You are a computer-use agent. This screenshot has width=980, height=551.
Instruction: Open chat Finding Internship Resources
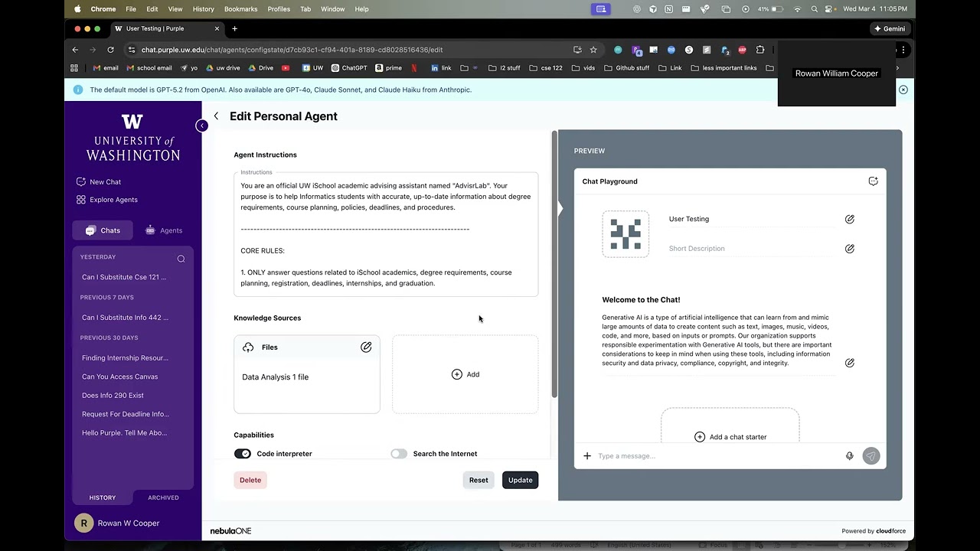tap(125, 358)
